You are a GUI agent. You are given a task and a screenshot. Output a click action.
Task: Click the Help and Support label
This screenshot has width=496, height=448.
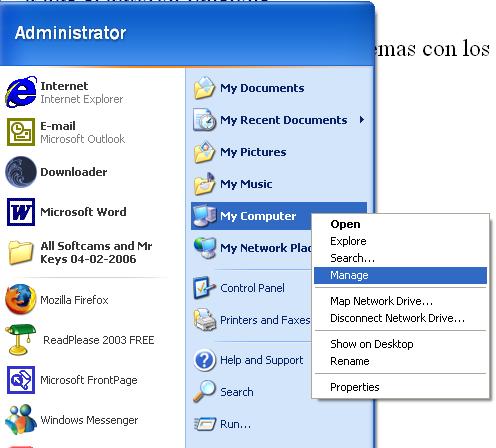pyautogui.click(x=262, y=360)
